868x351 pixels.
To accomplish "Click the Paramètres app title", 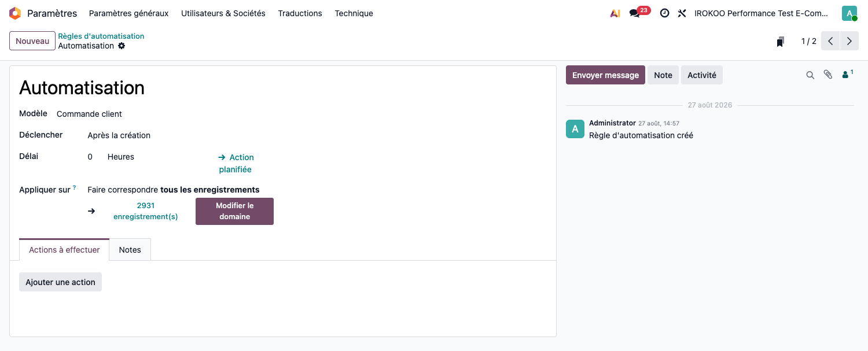I will [x=52, y=13].
